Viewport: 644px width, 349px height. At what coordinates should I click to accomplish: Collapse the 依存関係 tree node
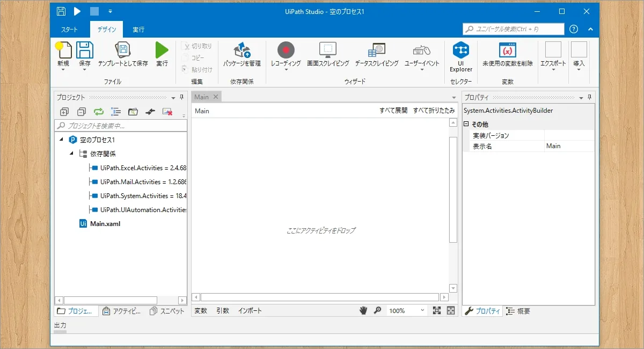(x=71, y=154)
